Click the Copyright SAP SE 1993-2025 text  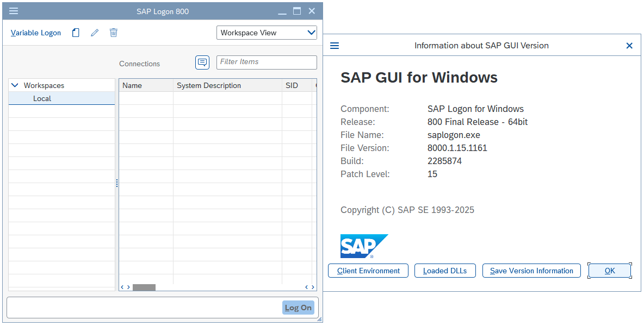(x=407, y=210)
